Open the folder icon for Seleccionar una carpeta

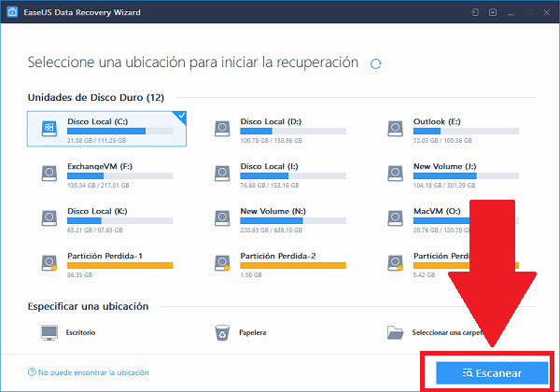tap(396, 332)
